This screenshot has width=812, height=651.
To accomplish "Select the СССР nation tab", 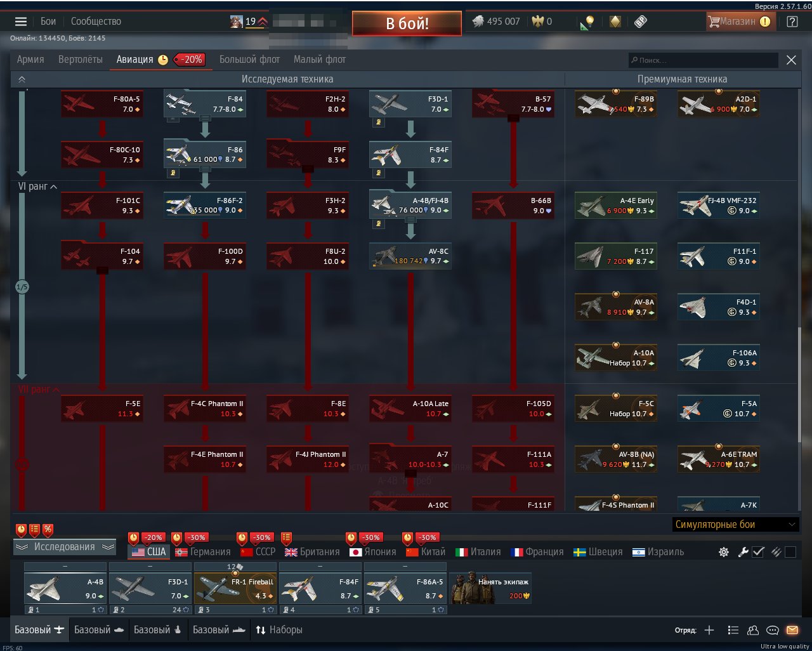I will 258,552.
